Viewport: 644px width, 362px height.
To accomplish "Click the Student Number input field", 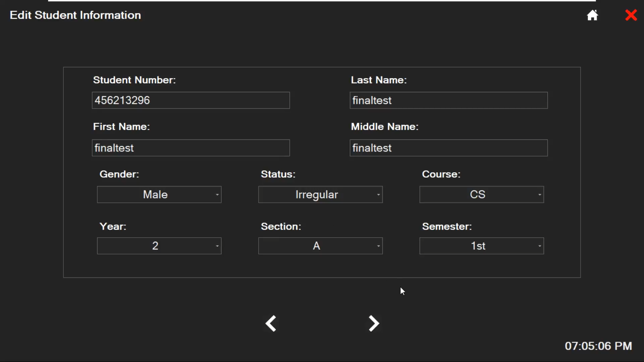I will [x=191, y=100].
